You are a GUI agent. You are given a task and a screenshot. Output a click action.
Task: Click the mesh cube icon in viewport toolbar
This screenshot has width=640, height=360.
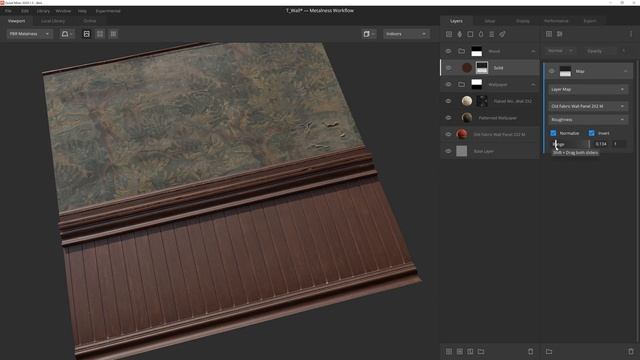tap(368, 34)
